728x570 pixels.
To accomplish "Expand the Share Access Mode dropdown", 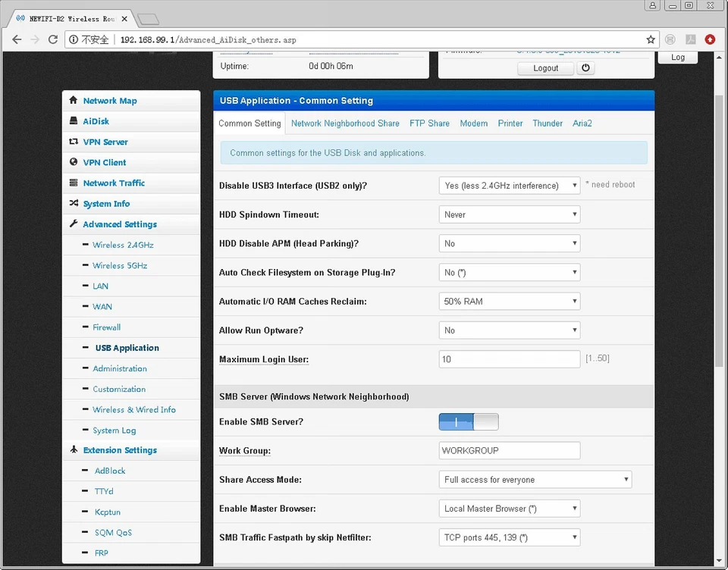I will pyautogui.click(x=535, y=480).
